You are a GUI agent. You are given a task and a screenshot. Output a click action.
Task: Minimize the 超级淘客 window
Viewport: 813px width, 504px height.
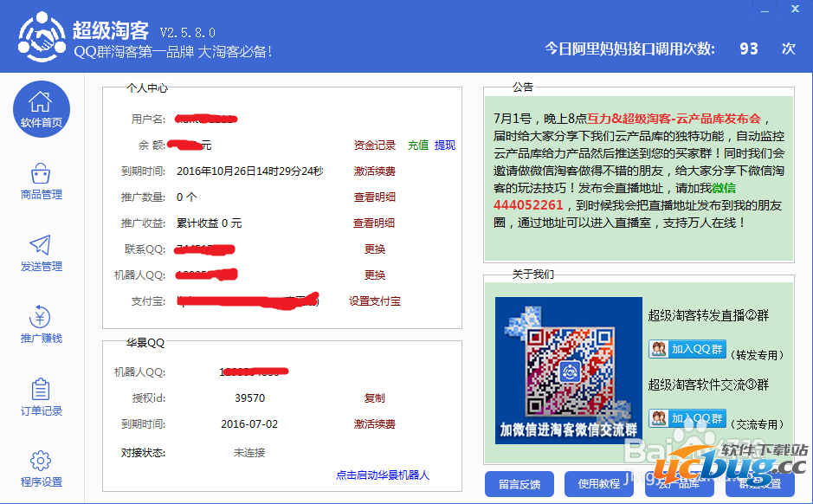765,10
